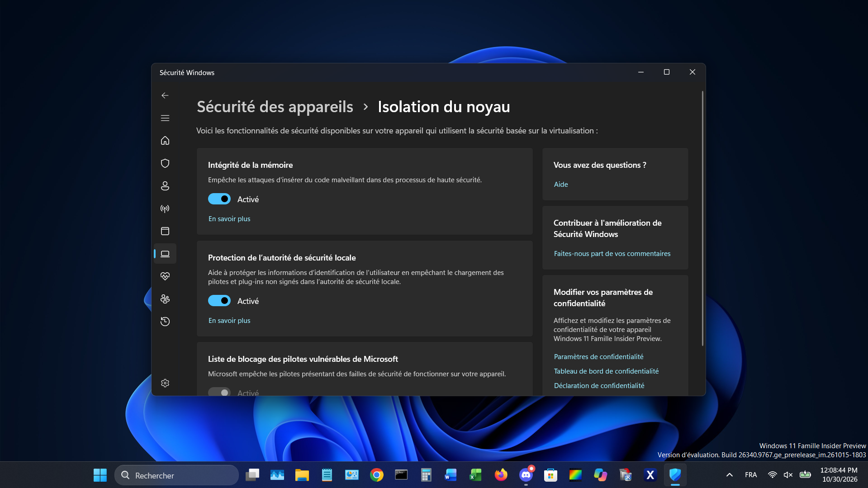Click the Aide link
This screenshot has height=488, width=868.
pos(561,184)
